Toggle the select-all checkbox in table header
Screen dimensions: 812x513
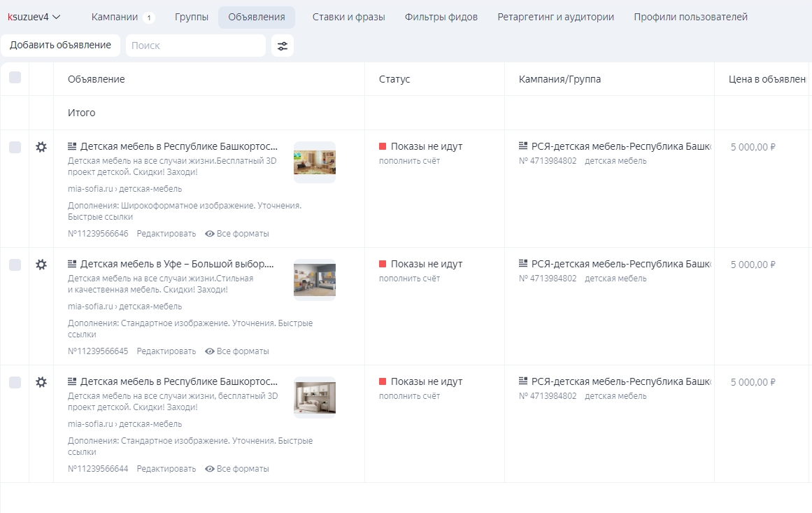pos(15,78)
